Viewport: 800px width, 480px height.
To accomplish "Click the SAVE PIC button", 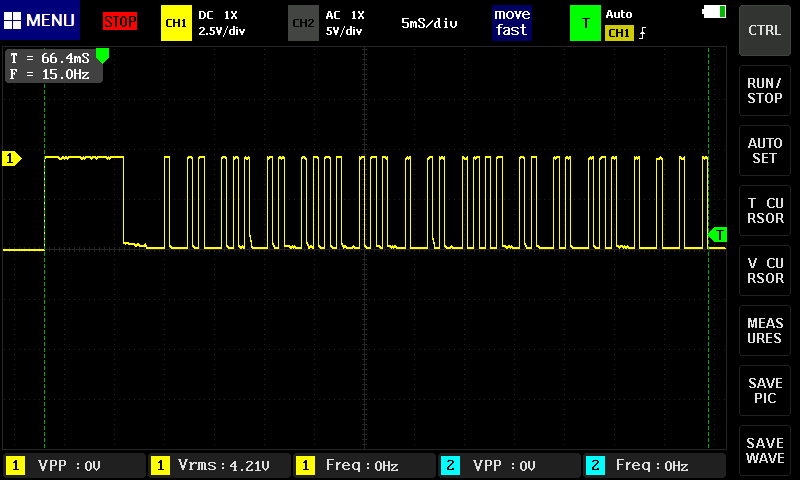I will point(765,391).
